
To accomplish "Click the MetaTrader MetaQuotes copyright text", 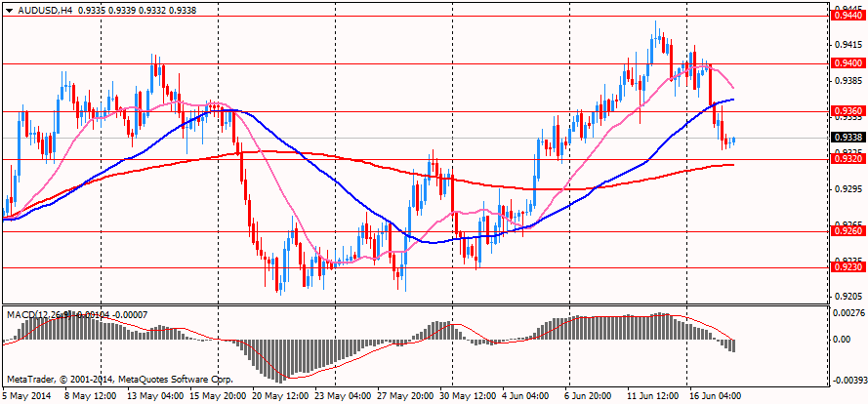I will (x=120, y=380).
